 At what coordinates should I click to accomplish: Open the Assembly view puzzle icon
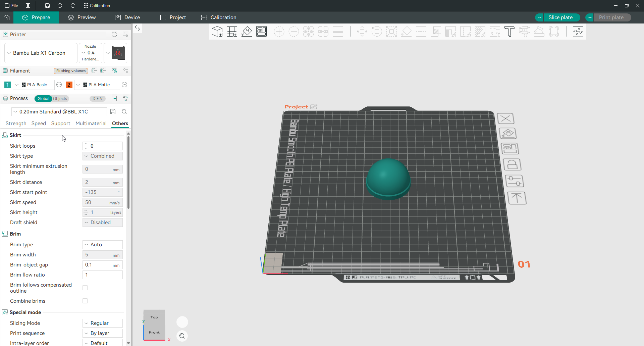point(578,32)
